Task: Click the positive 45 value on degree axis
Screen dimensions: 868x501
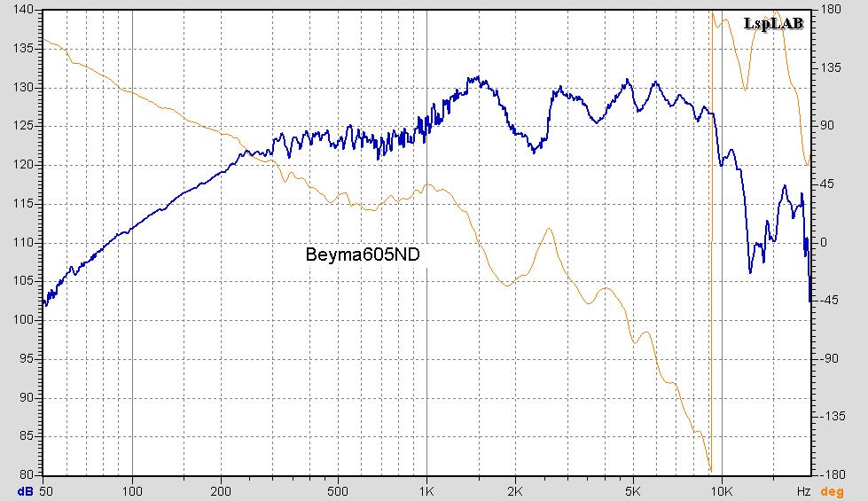Action: tap(827, 184)
